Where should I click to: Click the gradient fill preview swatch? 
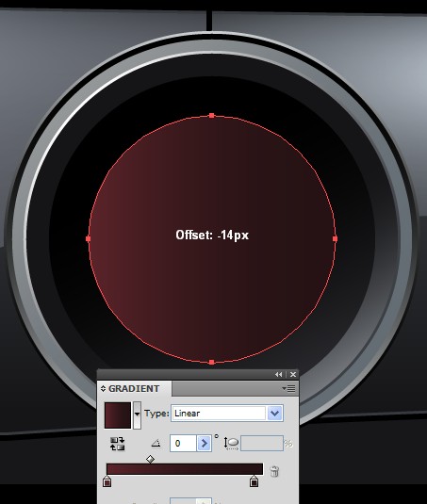click(118, 415)
